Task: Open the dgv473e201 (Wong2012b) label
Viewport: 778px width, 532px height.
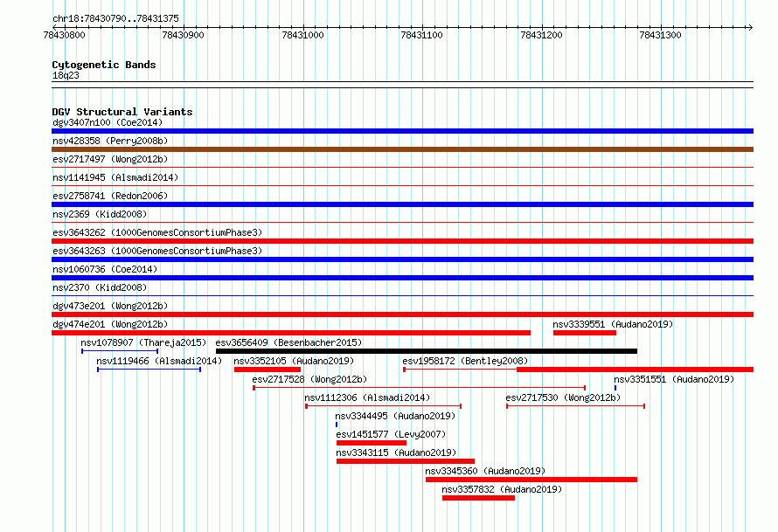Action: [x=110, y=306]
